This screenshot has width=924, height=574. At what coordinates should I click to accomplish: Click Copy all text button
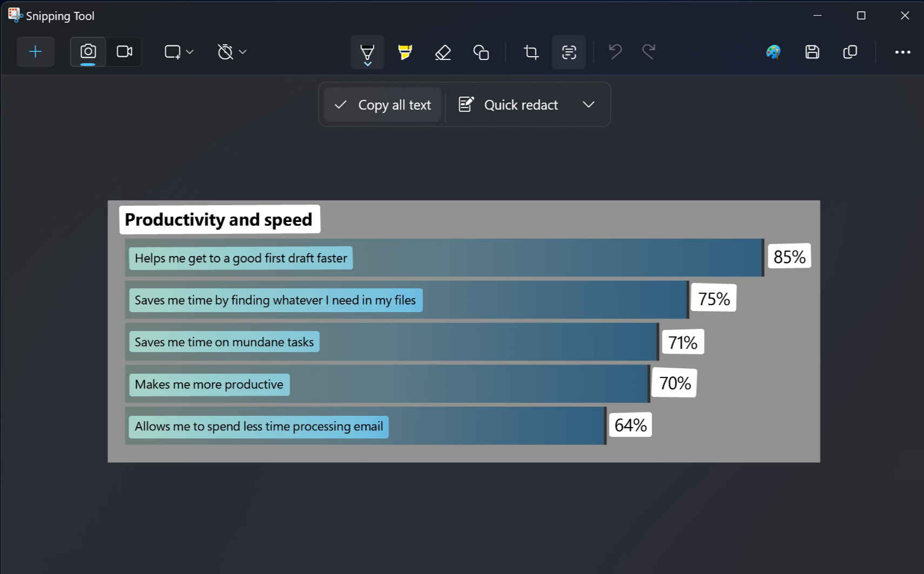pos(383,105)
